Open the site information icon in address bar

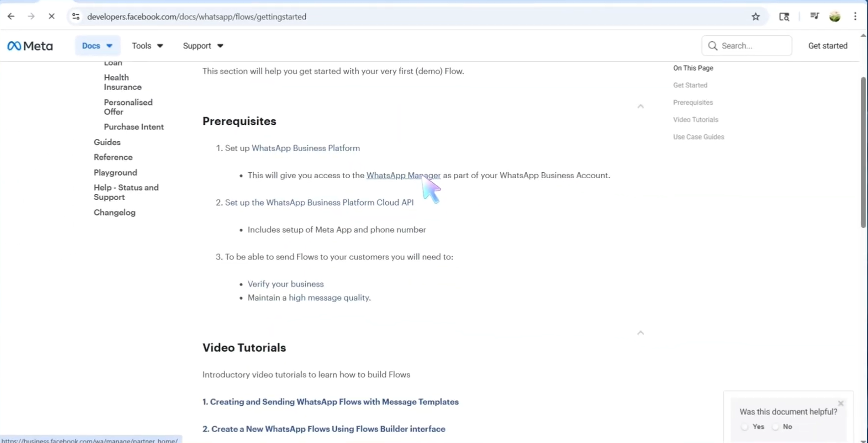pos(76,17)
